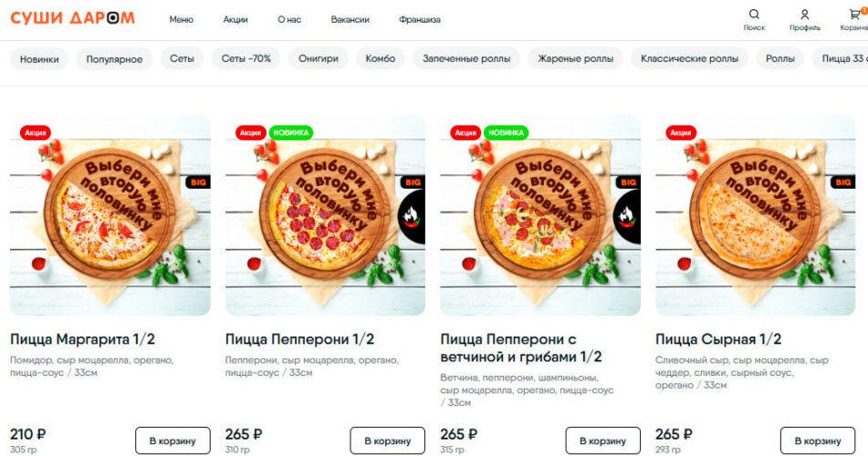The height and width of the screenshot is (456, 868).
Task: Click the Суши Даром logo
Action: click(x=72, y=18)
